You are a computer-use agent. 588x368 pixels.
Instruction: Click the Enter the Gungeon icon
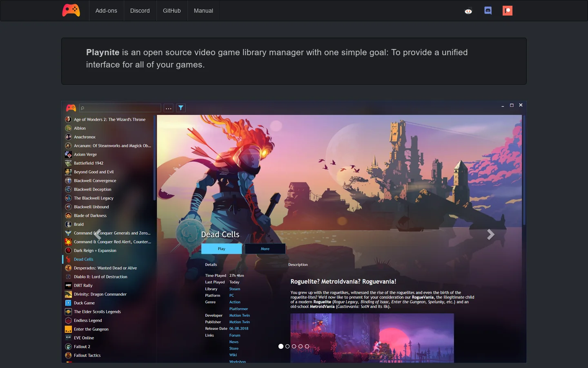tap(68, 329)
